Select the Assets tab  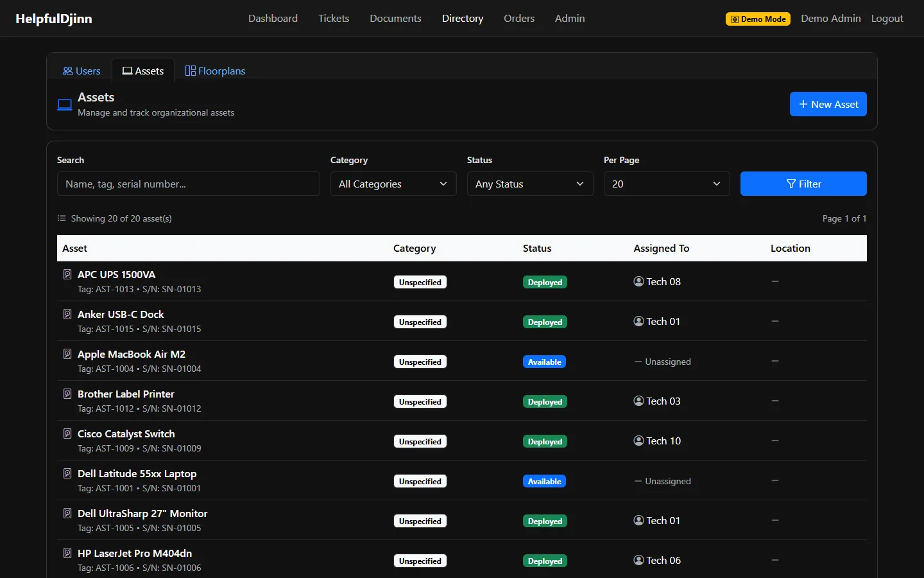click(x=143, y=71)
